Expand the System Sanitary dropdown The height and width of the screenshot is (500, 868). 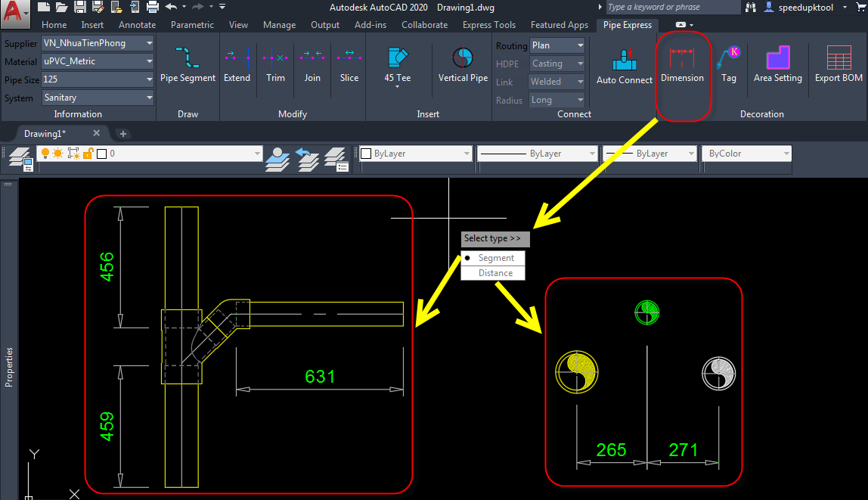pos(98,98)
